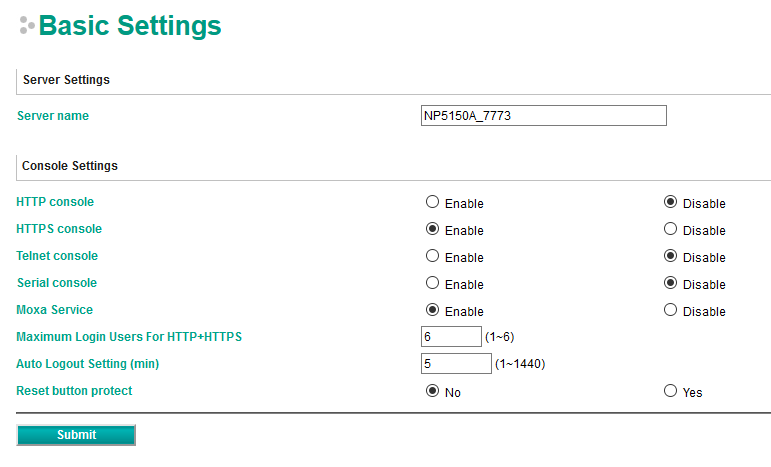Click the Submit button
Screen dimensions: 771x467
pos(76,435)
